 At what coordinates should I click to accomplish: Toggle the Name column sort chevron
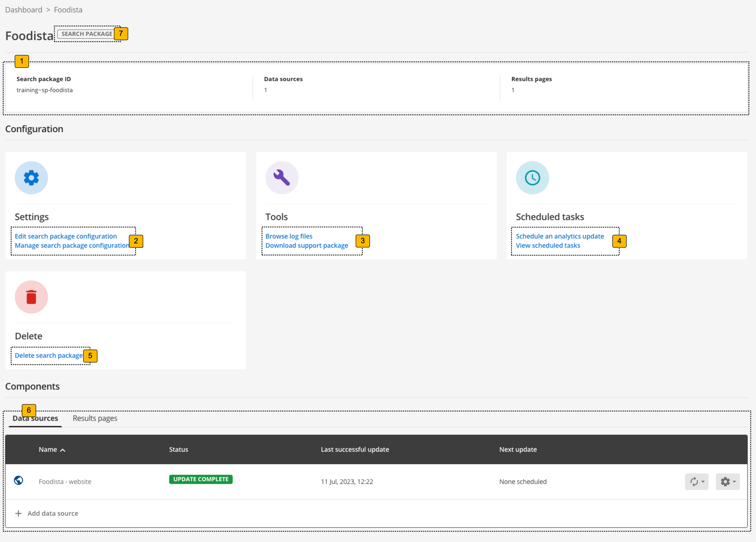click(x=63, y=449)
